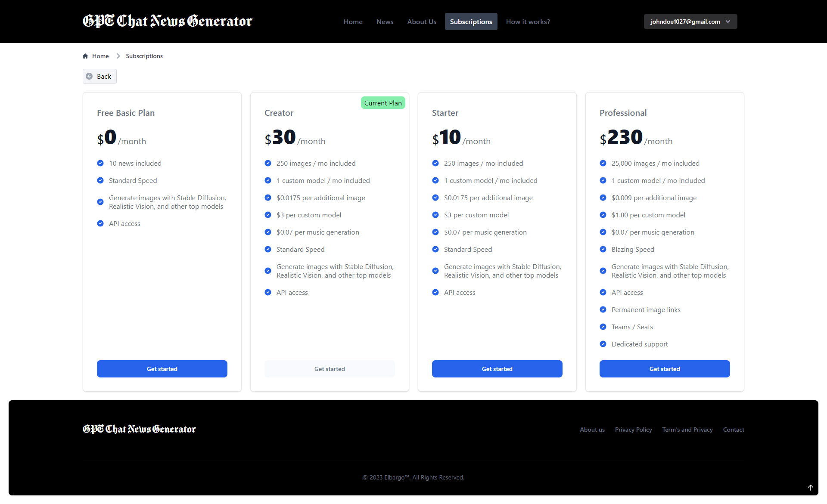
Task: Click the checkmark beside Permanent image links
Action: [603, 309]
